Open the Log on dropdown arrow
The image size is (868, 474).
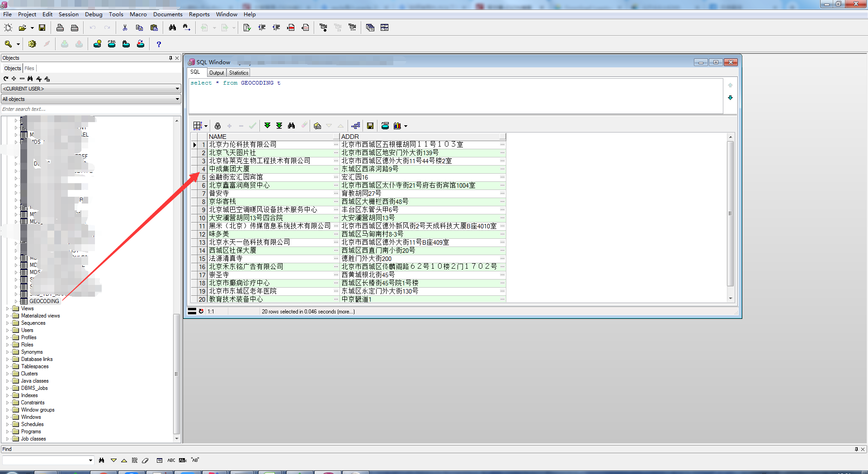click(x=18, y=44)
